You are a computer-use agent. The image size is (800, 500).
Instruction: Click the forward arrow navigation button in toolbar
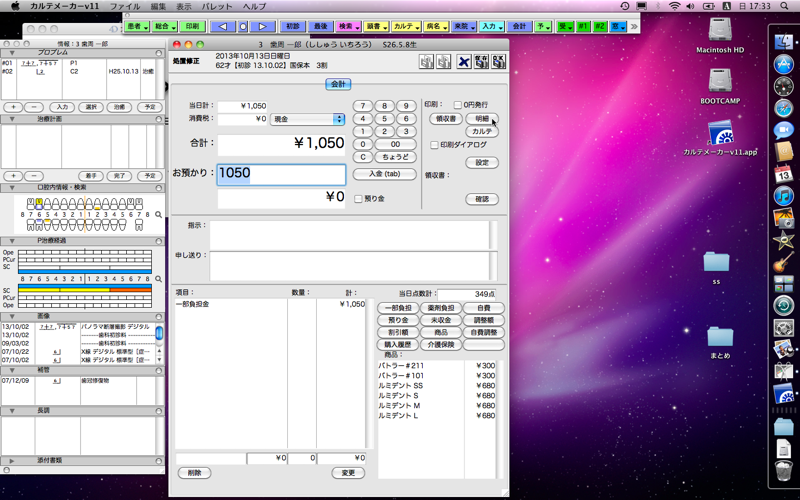click(x=260, y=25)
